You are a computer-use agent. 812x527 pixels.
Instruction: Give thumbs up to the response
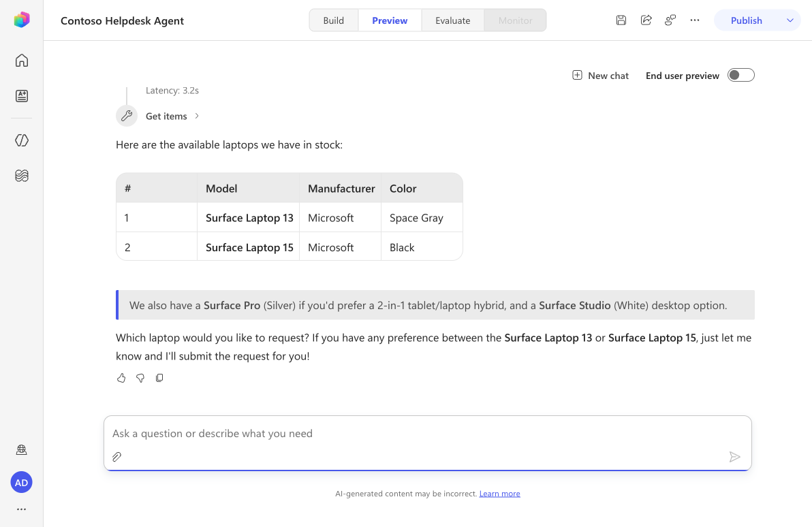pos(121,378)
